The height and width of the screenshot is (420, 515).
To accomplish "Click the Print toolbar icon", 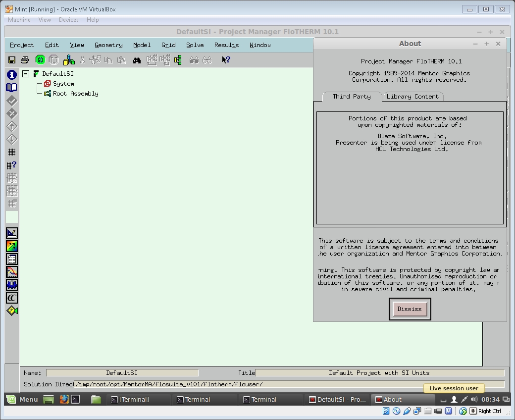I will pos(25,60).
